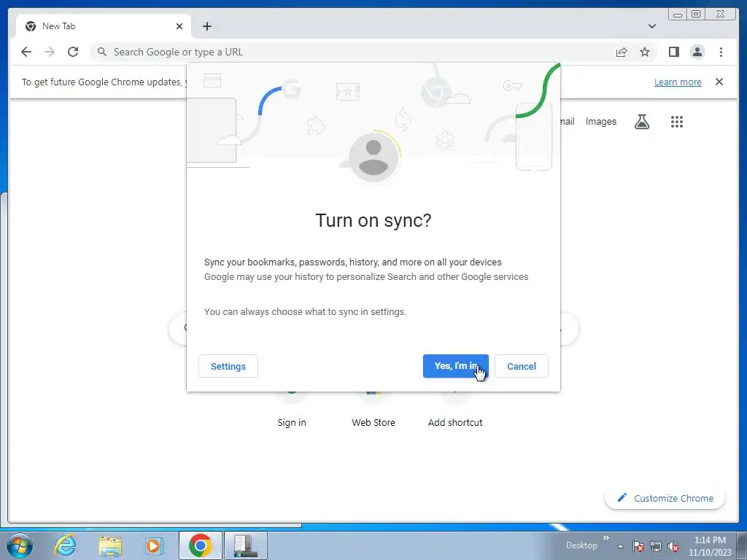This screenshot has width=747, height=560.
Task: Expand the tab search chevron
Action: coord(652,26)
